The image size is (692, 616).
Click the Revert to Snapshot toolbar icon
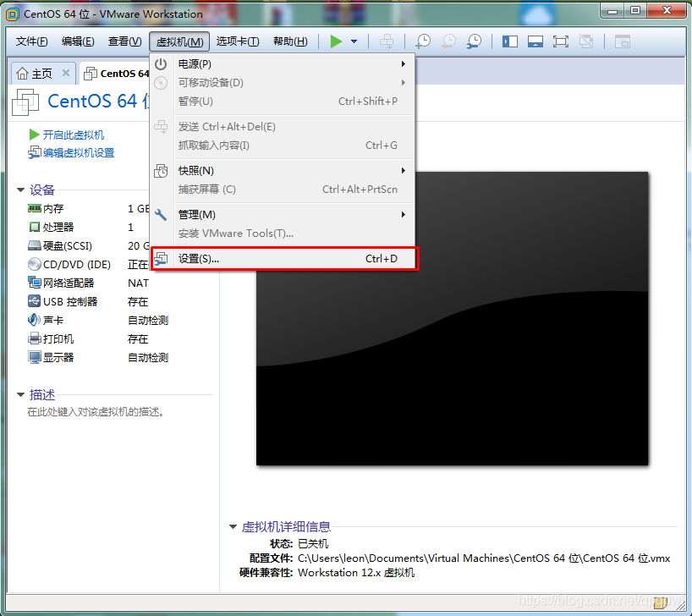449,41
